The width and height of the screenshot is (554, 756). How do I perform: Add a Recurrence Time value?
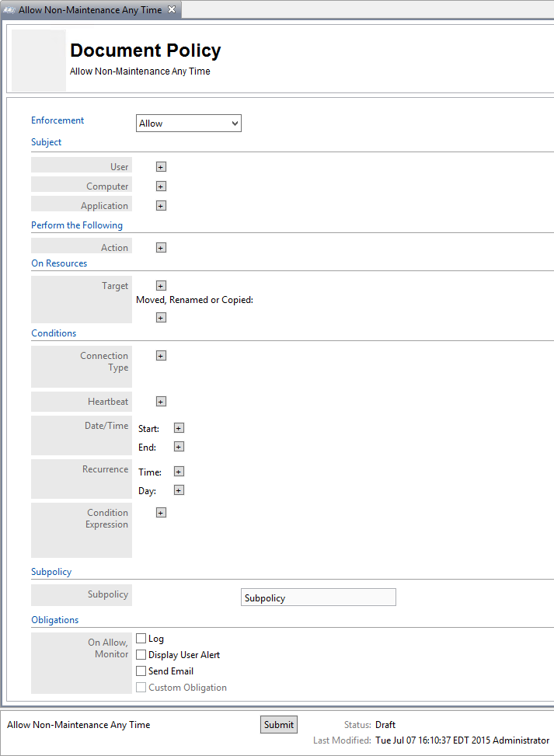179,472
